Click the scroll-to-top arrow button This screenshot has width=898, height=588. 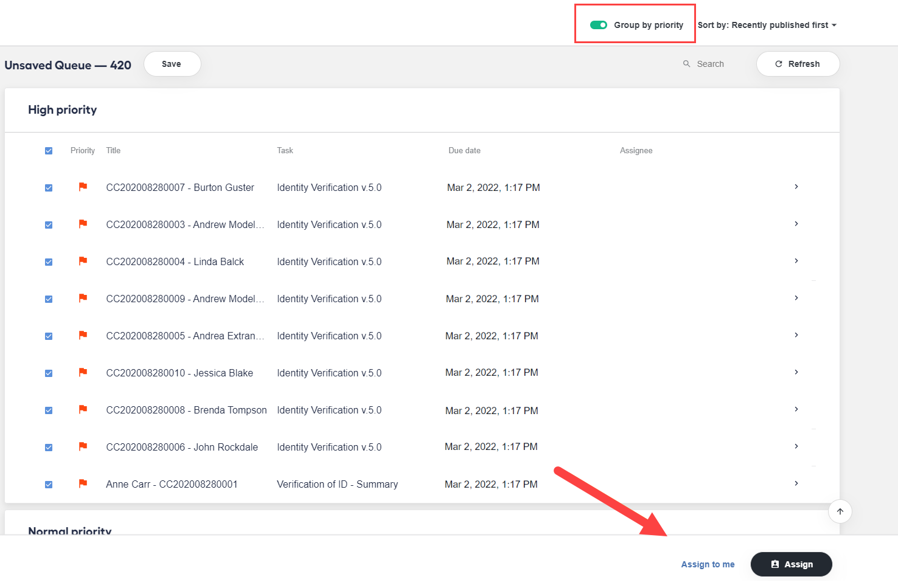(x=840, y=511)
